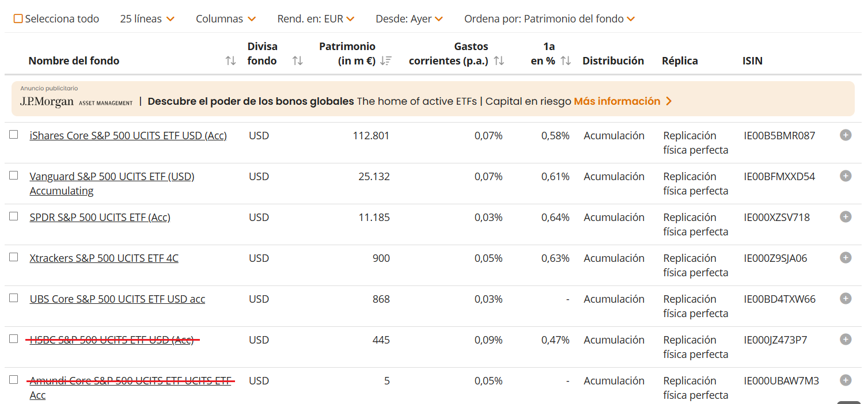868x404 pixels.
Task: Sort by Patrimonio descending icon
Action: [x=386, y=61]
